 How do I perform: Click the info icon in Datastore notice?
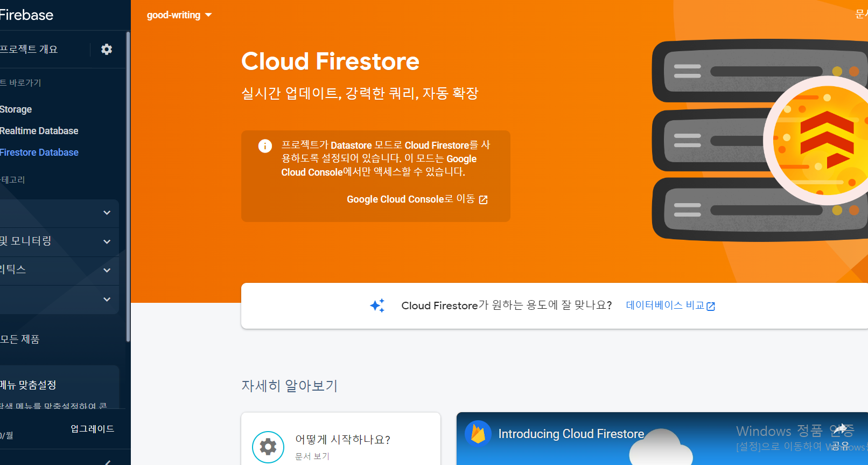tap(265, 145)
